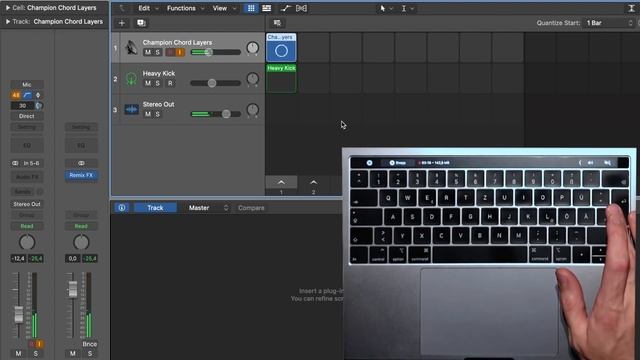Adjust the Stereo Out track pan knob
This screenshot has width=640, height=360.
point(253,110)
